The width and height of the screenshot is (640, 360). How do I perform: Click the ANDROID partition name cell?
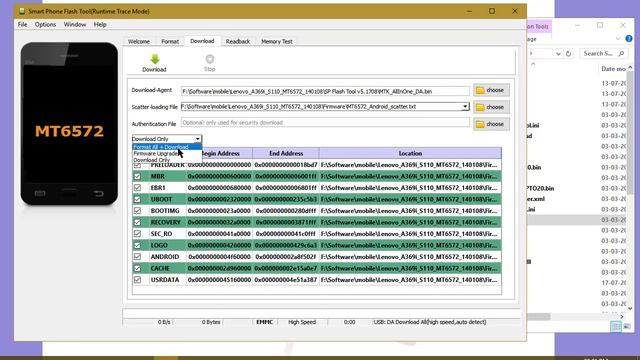pyautogui.click(x=165, y=257)
